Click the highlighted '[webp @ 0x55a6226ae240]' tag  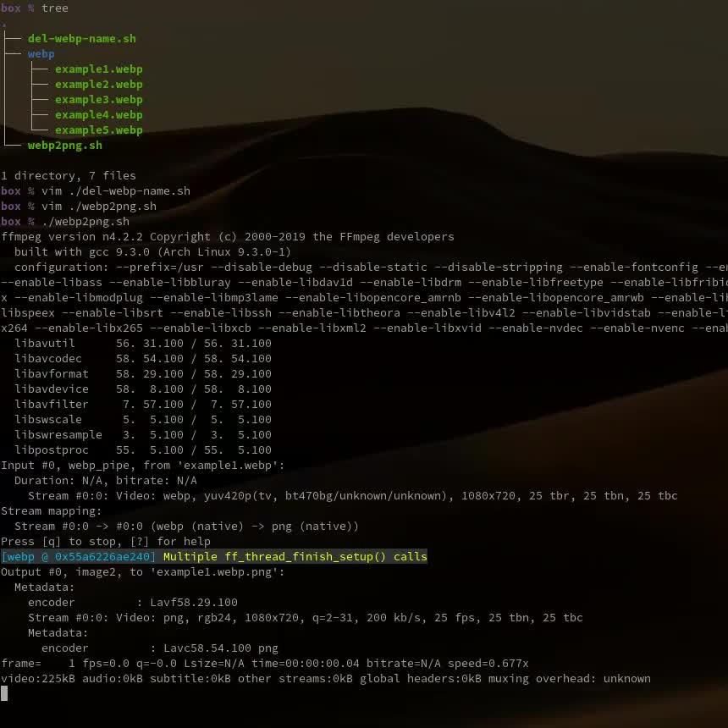[78, 557]
